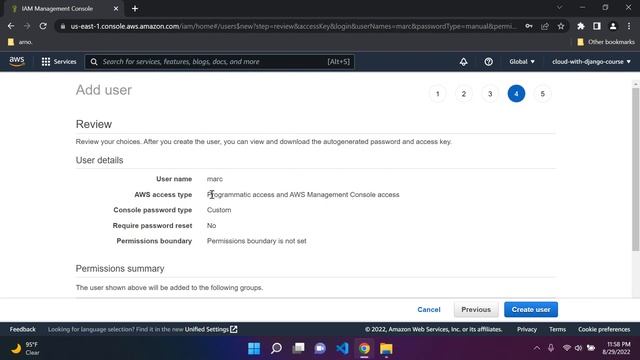Open the Privacy link
Image resolution: width=640 pixels, height=360 pixels.
click(x=527, y=329)
